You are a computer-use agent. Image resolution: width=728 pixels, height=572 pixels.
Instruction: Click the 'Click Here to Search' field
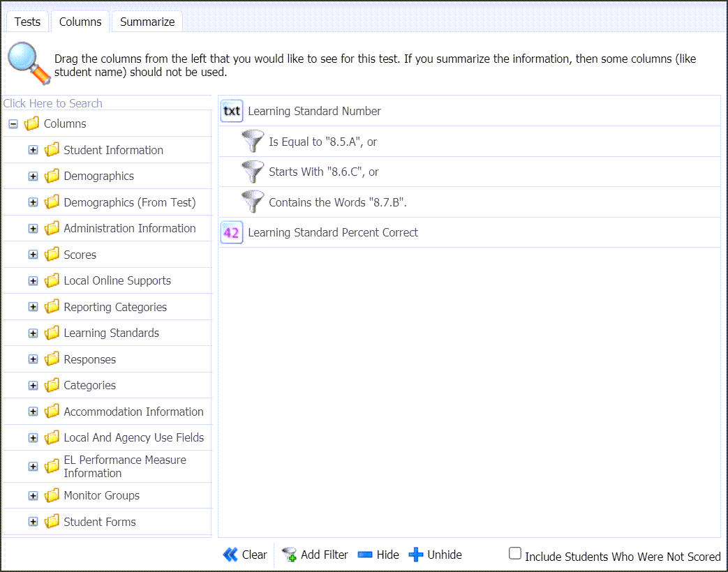coord(107,103)
